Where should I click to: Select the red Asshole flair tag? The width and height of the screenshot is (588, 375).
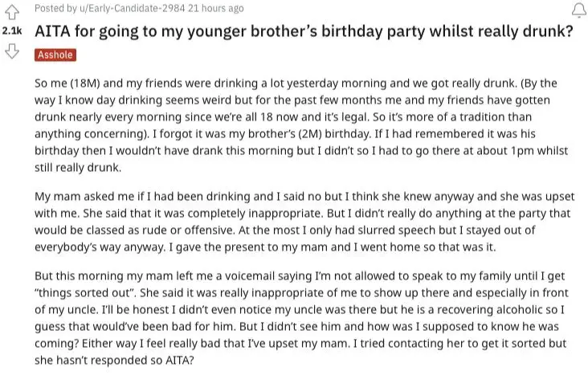[55, 55]
